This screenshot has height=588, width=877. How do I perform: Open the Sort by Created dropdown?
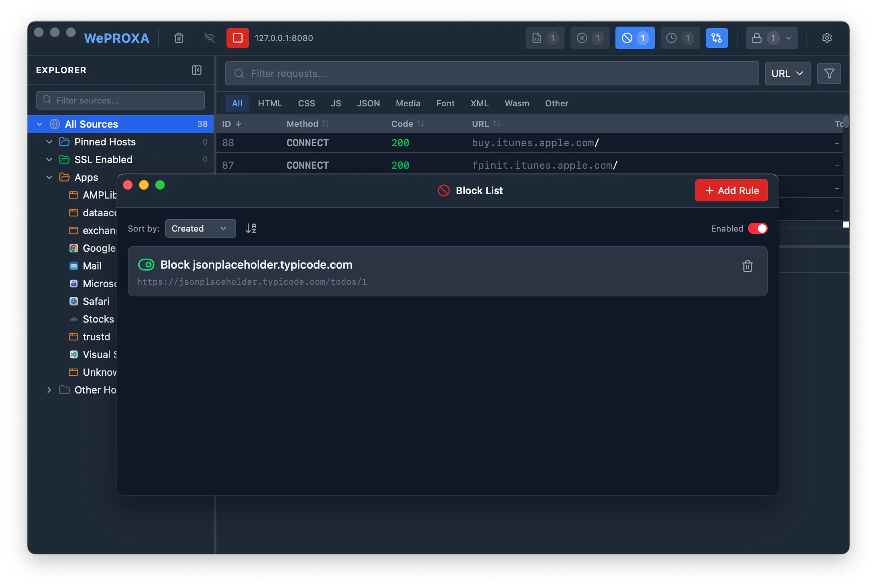[x=200, y=228]
